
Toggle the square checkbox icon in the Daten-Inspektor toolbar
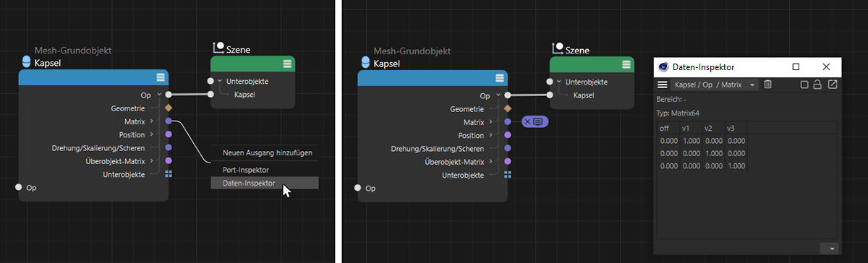pos(804,85)
